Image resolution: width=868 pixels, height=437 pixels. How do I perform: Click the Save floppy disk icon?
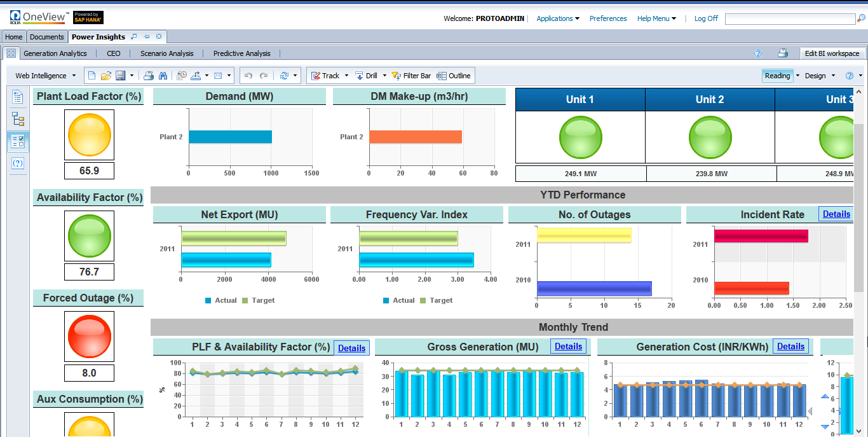120,76
